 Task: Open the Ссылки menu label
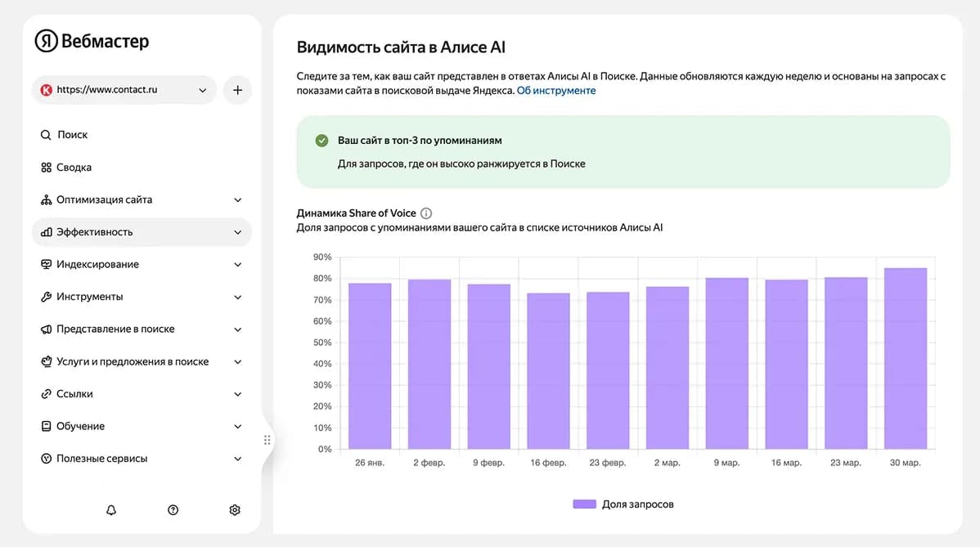pyautogui.click(x=74, y=394)
